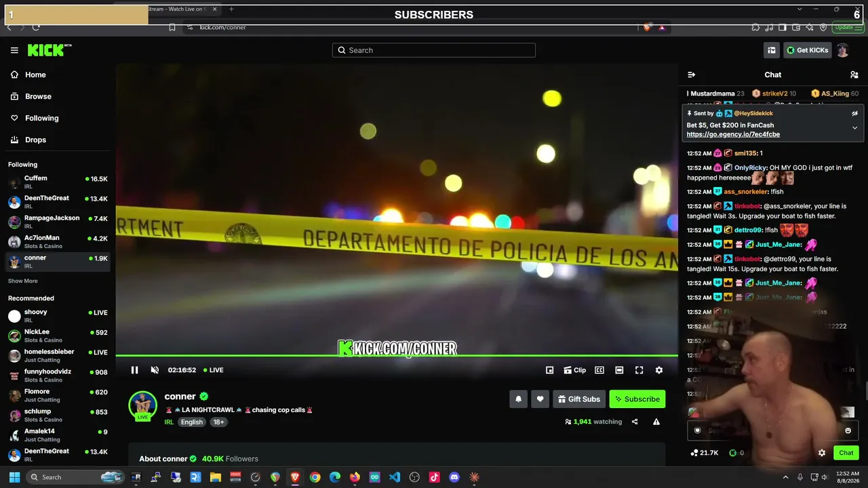Viewport: 868px width, 488px height.
Task: Enable mini player mode
Action: (x=549, y=370)
